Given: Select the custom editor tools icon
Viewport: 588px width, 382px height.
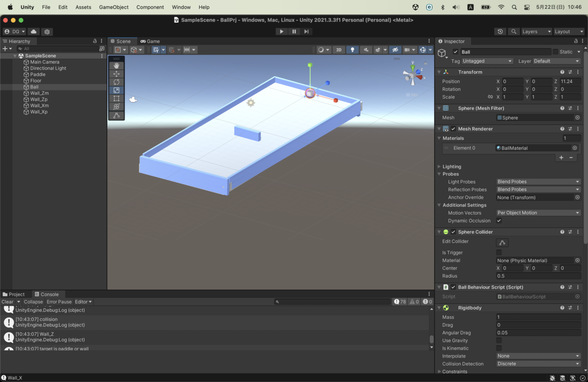Looking at the screenshot, I should click(x=117, y=116).
